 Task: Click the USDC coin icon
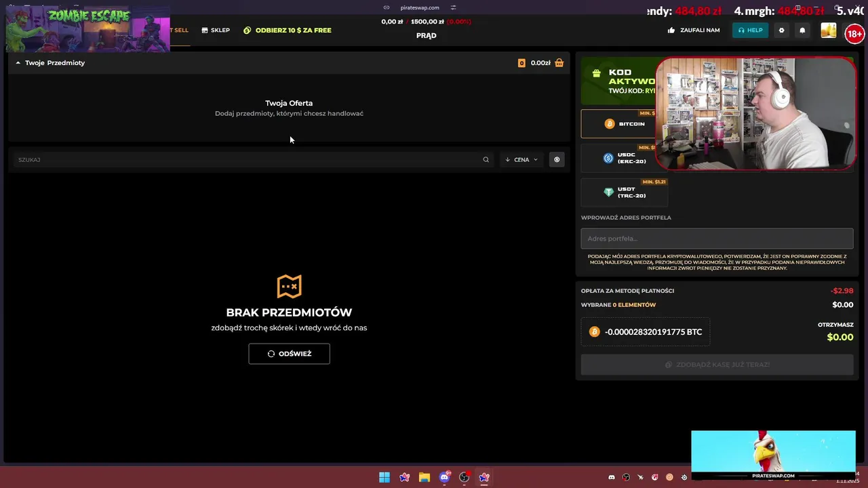(x=608, y=158)
